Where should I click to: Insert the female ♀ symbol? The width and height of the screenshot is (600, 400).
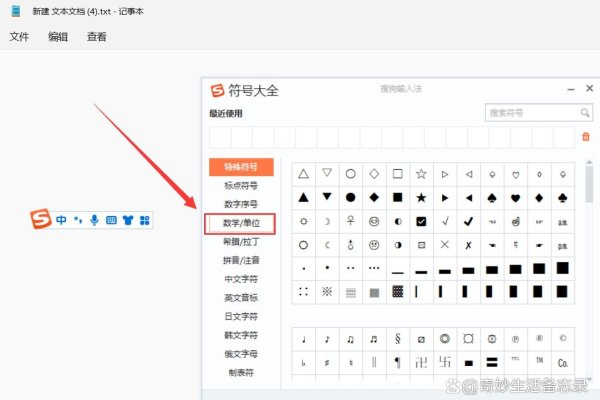click(x=351, y=222)
